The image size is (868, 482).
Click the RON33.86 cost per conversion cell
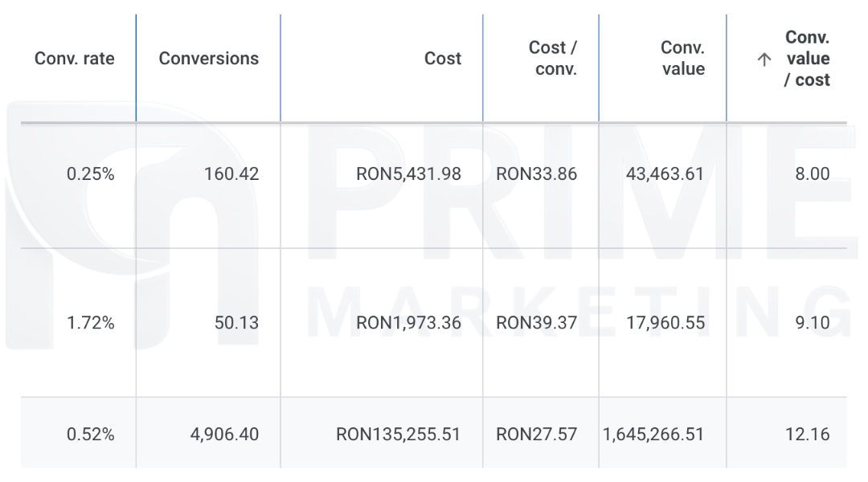point(536,174)
